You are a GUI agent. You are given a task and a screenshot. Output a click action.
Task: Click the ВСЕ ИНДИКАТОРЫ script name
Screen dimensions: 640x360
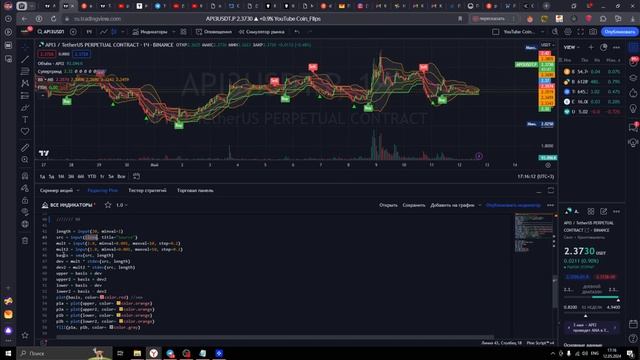[x=71, y=205]
